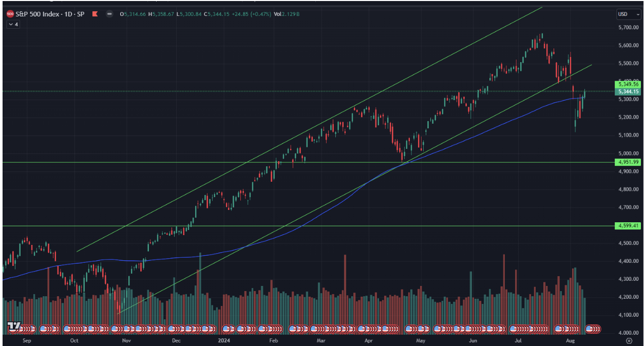Select the open value O5,314.66

coord(132,14)
